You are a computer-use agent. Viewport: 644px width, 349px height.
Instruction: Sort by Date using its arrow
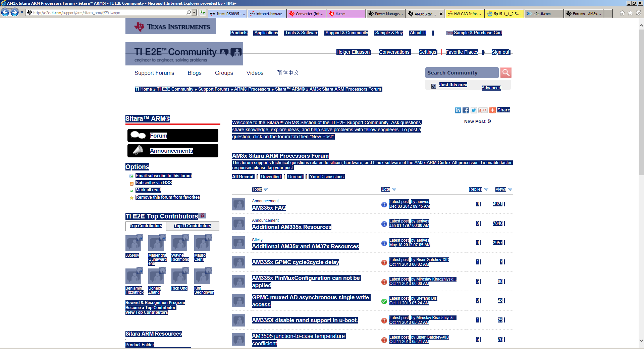(394, 189)
